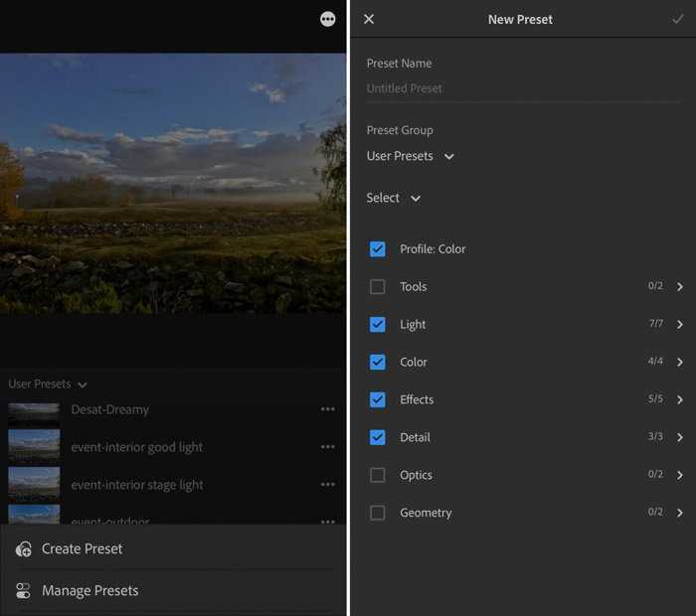Uncheck the Profile: Color checkbox
The width and height of the screenshot is (696, 616).
(377, 248)
